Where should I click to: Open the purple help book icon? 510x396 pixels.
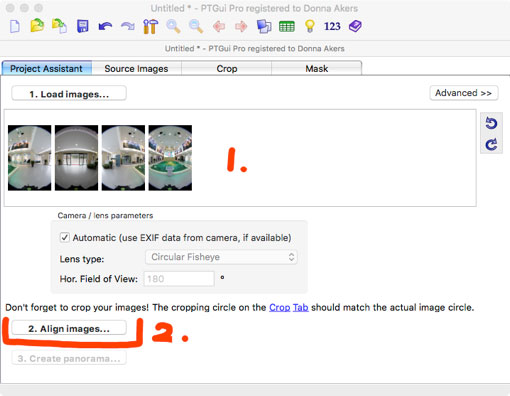(355, 26)
